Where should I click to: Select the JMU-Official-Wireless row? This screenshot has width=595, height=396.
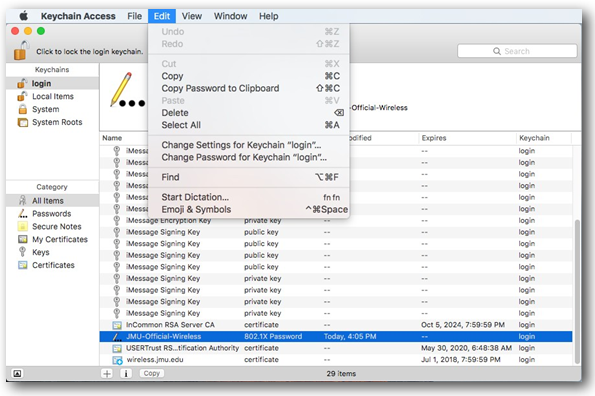(336, 336)
